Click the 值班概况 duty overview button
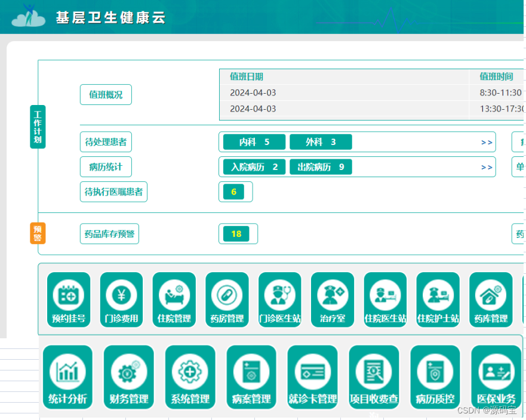Screen dimensions: 526x420 coord(106,94)
